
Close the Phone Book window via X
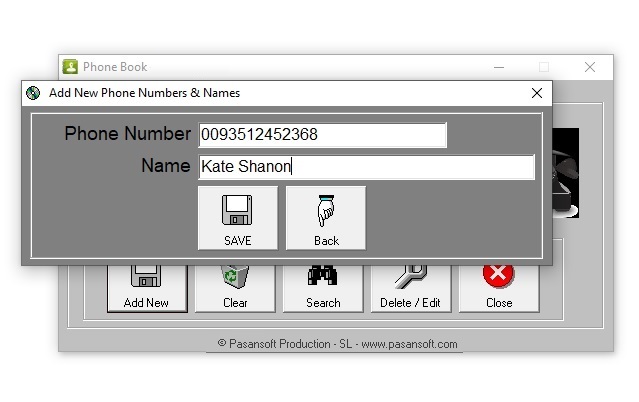pos(590,67)
